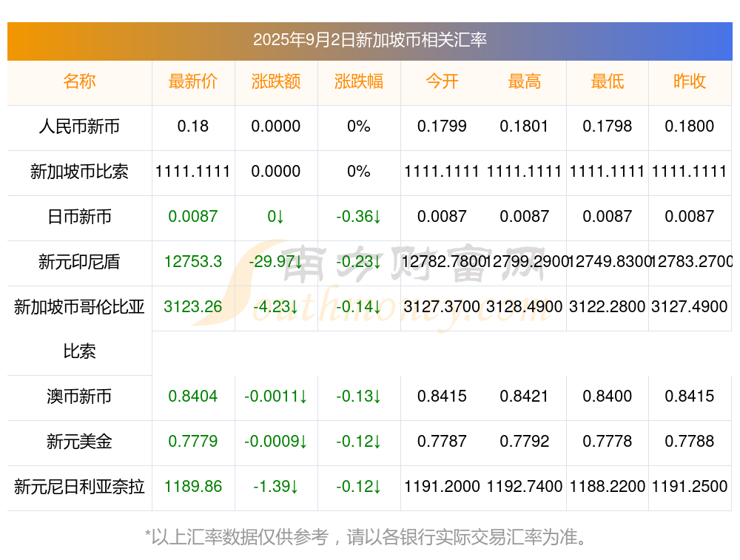Click 昨收 value 3127.4900

pos(690,307)
